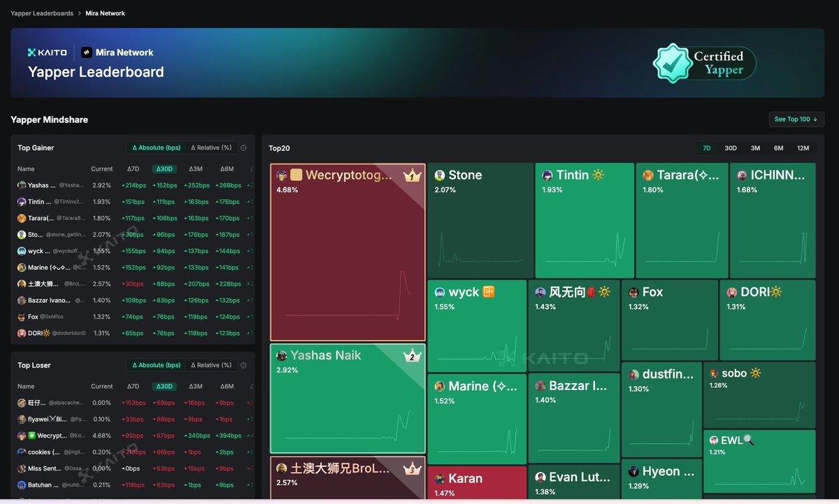Open the Marine treemap tile
This screenshot has height=504, width=839.
pyautogui.click(x=477, y=419)
